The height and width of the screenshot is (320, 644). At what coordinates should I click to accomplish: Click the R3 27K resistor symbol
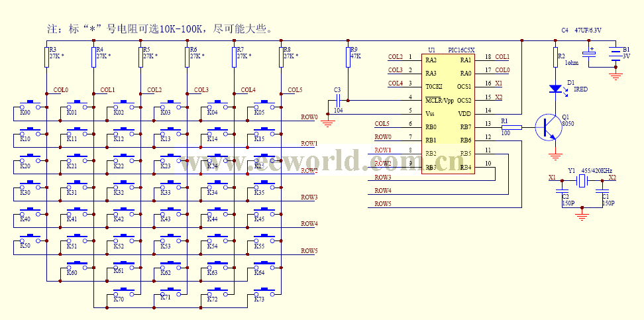point(47,57)
